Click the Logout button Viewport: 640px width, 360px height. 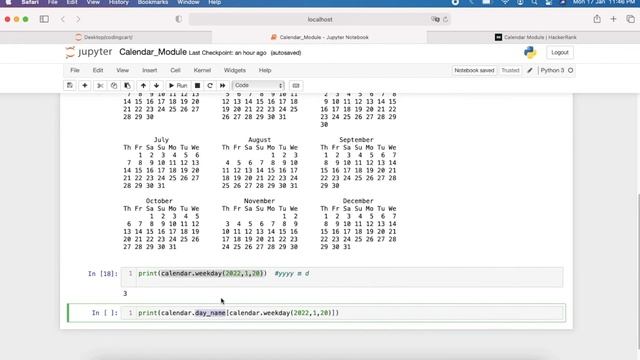(560, 52)
